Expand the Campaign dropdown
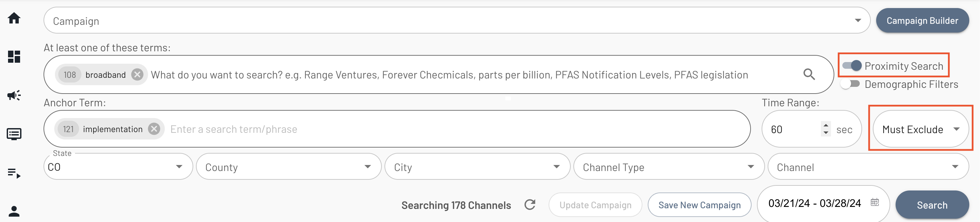Viewport: 980px width, 222px height. tap(457, 20)
